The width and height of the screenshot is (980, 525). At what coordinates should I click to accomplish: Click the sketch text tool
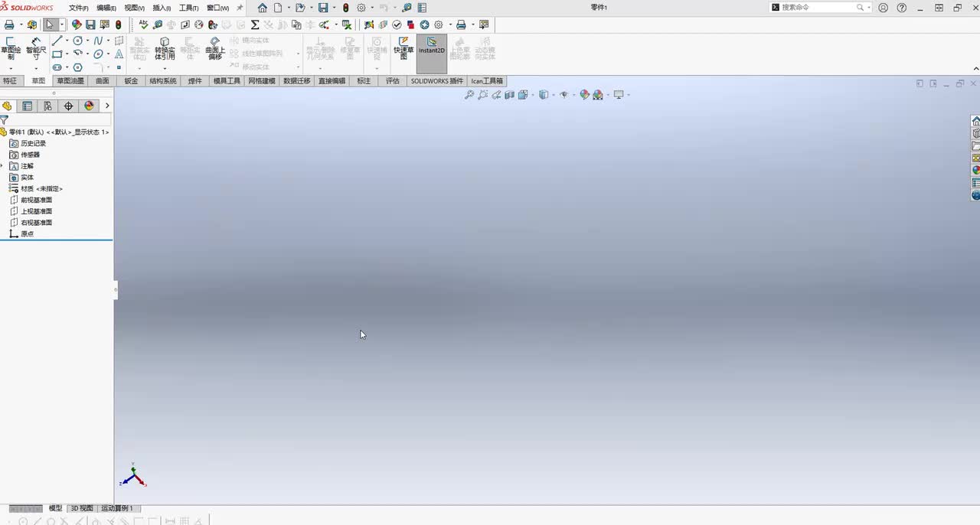click(x=119, y=54)
